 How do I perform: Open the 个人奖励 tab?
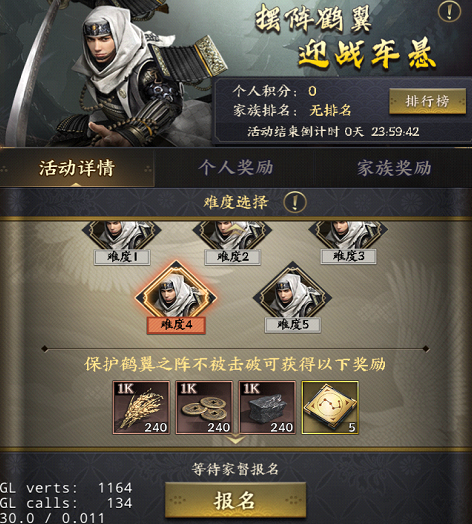pos(235,168)
